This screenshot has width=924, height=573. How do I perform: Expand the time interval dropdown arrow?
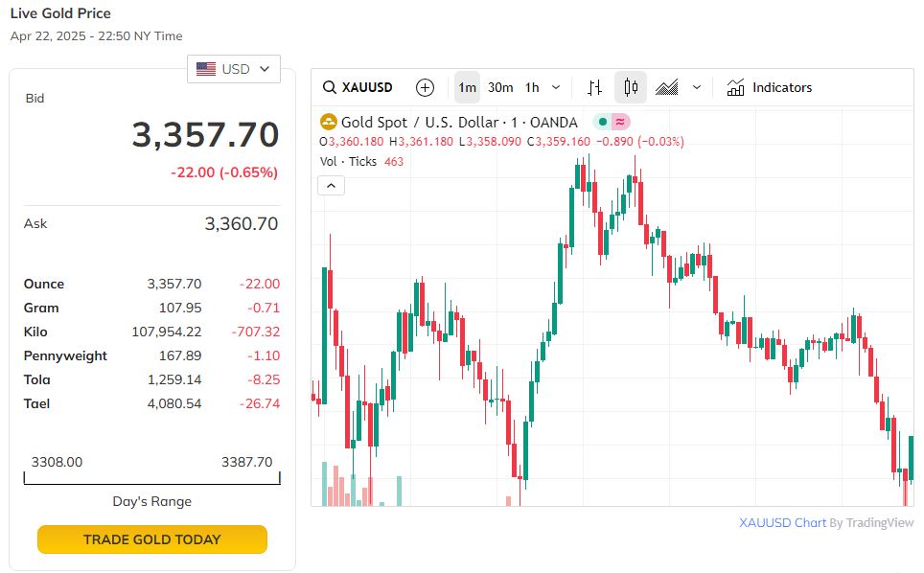[556, 87]
